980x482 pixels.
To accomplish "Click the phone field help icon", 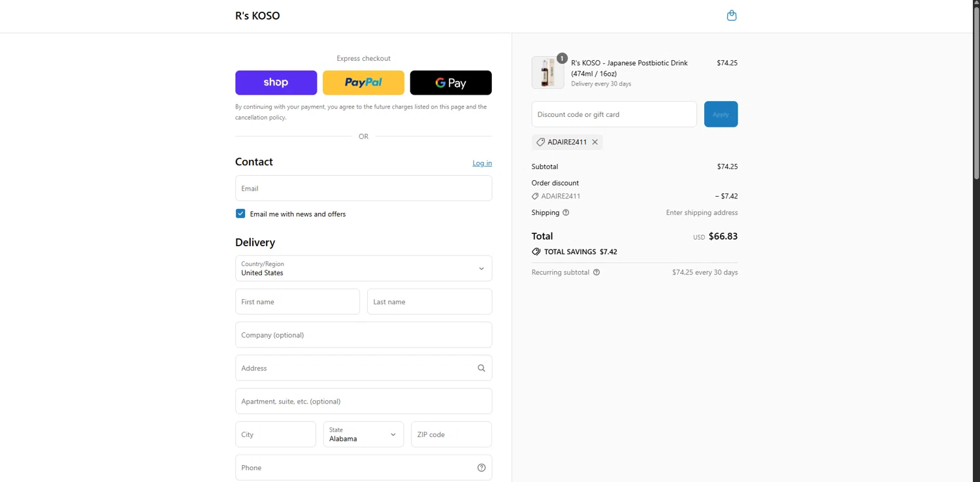I will (482, 468).
